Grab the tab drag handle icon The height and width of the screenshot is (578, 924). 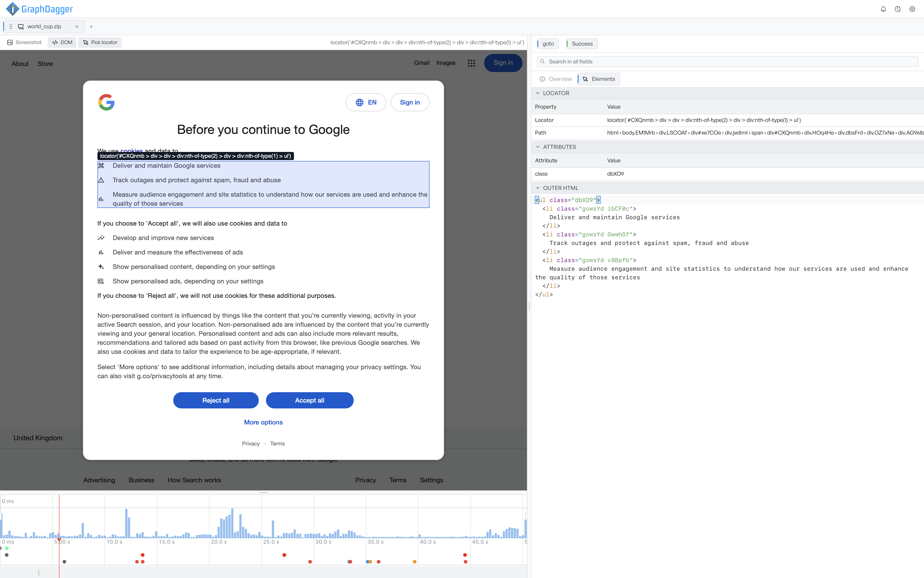[x=11, y=27]
